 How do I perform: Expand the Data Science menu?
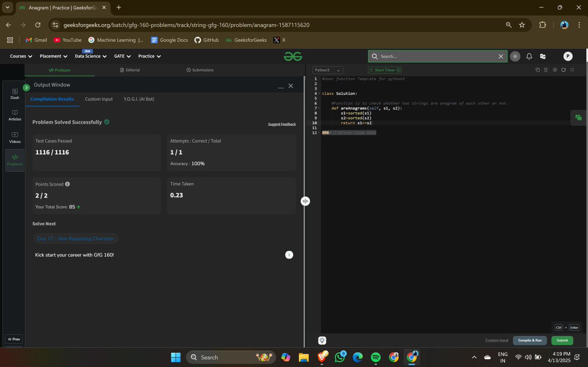[91, 56]
